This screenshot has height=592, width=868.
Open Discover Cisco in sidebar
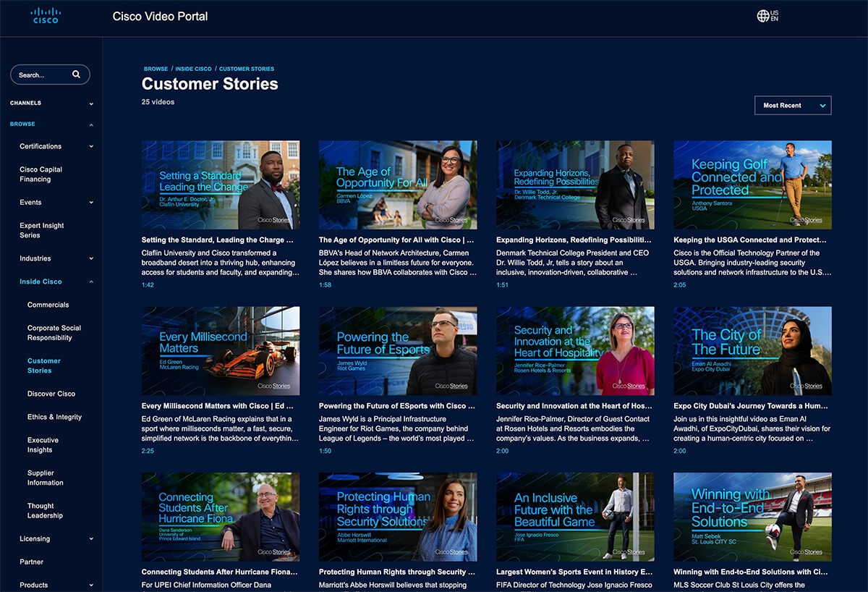click(x=51, y=394)
